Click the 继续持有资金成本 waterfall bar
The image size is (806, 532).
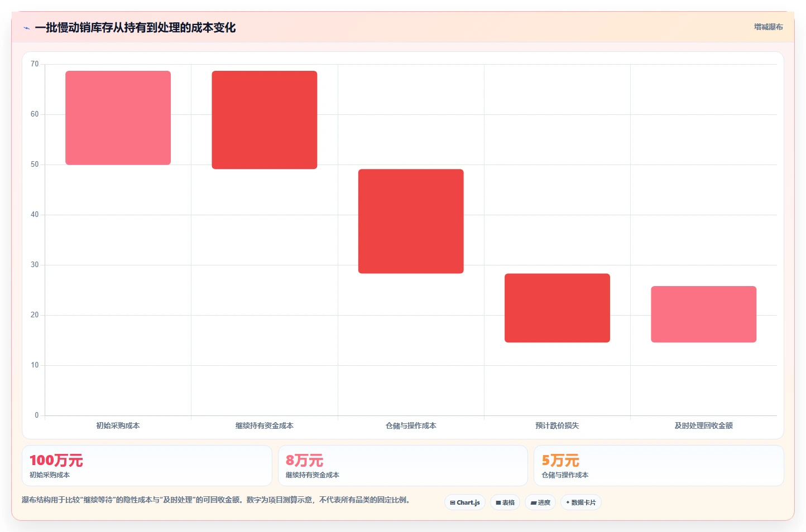[x=265, y=120]
